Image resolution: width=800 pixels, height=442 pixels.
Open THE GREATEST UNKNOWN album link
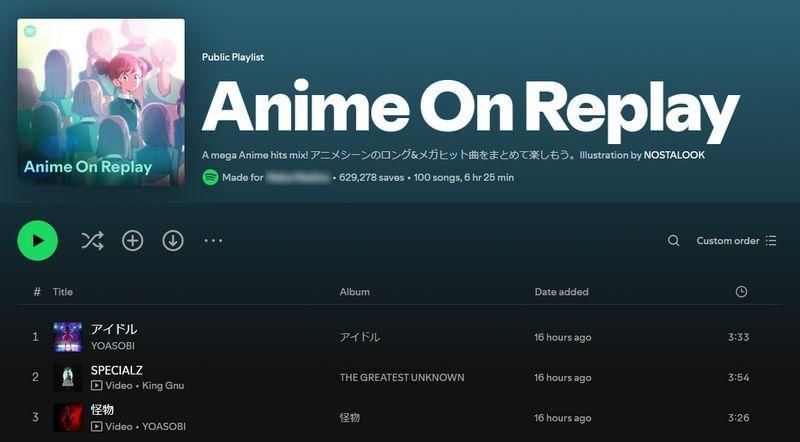[402, 377]
